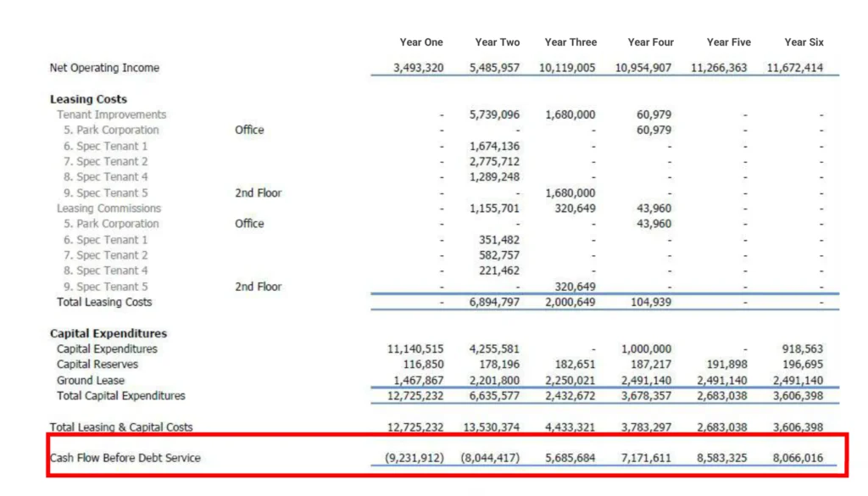Select the Capital Reserves row label

(x=97, y=365)
